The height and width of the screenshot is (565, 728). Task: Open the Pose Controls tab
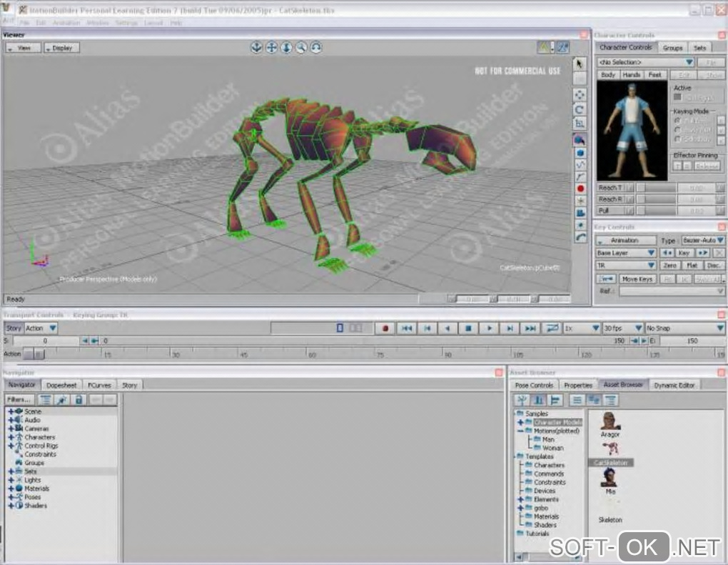pyautogui.click(x=534, y=385)
